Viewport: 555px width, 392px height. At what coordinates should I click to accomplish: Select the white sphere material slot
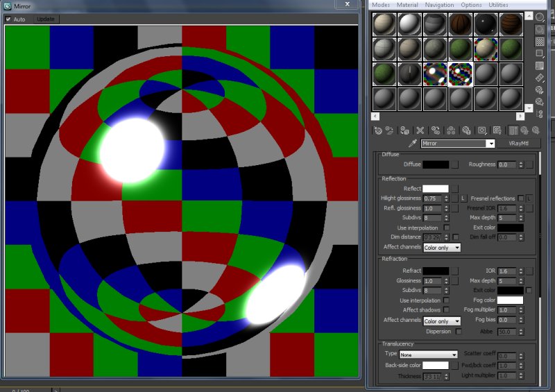tap(409, 24)
